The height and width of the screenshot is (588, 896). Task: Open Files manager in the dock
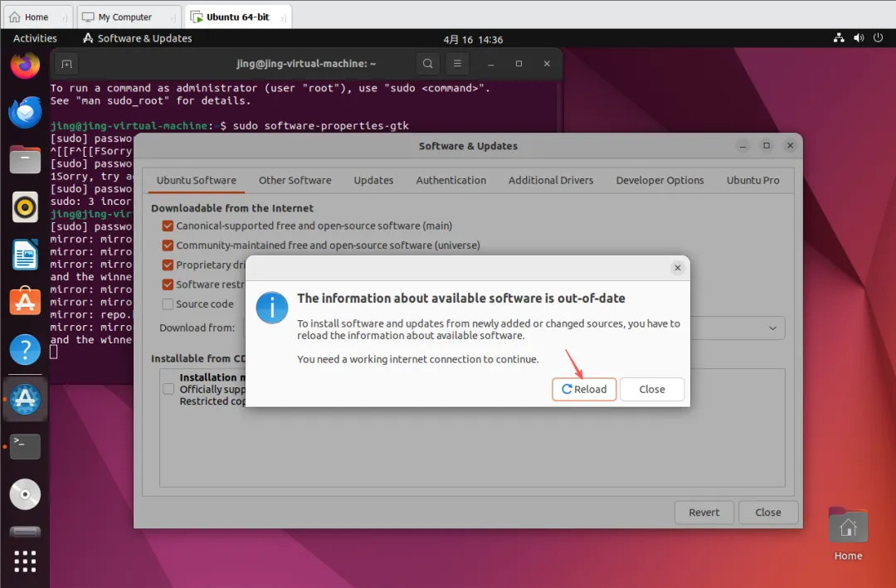pos(25,159)
